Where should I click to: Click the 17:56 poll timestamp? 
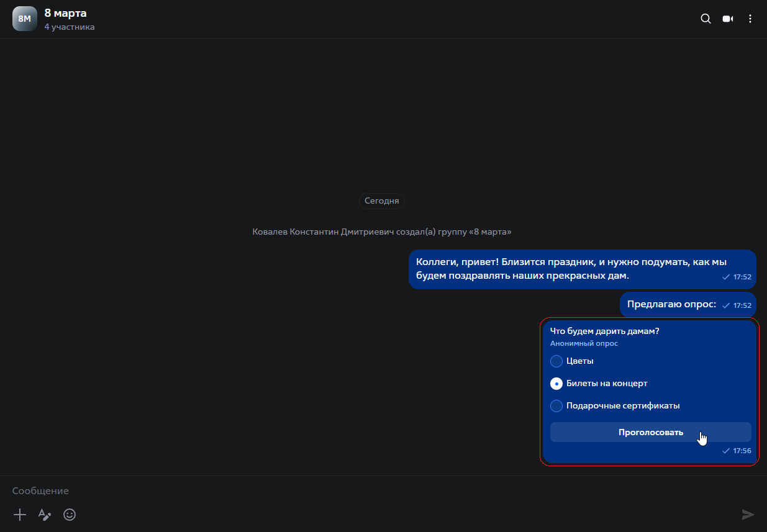tap(742, 451)
